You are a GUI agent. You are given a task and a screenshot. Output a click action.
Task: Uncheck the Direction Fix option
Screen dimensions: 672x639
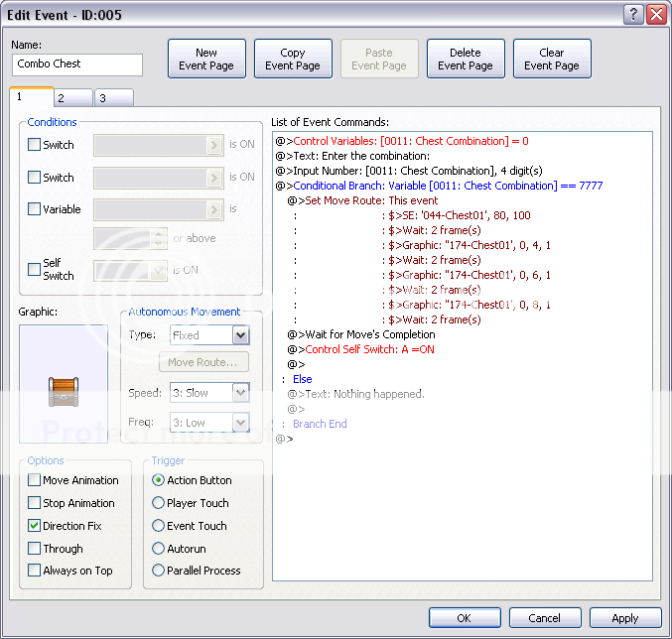click(35, 526)
